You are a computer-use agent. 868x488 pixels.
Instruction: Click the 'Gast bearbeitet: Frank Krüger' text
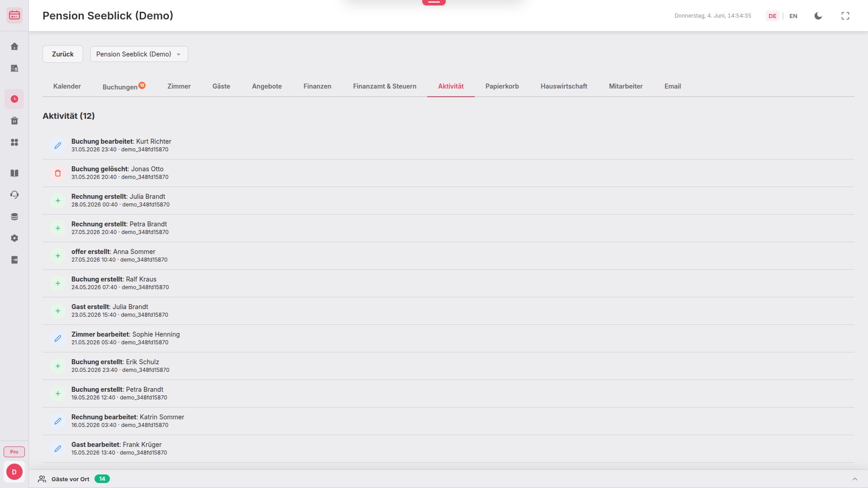[x=117, y=445]
